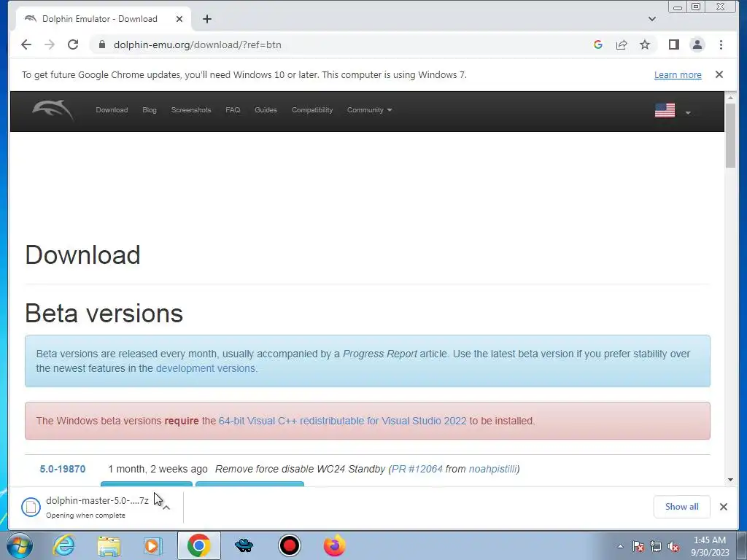This screenshot has height=560, width=747.
Task: Open the tab search dropdown
Action: click(652, 19)
